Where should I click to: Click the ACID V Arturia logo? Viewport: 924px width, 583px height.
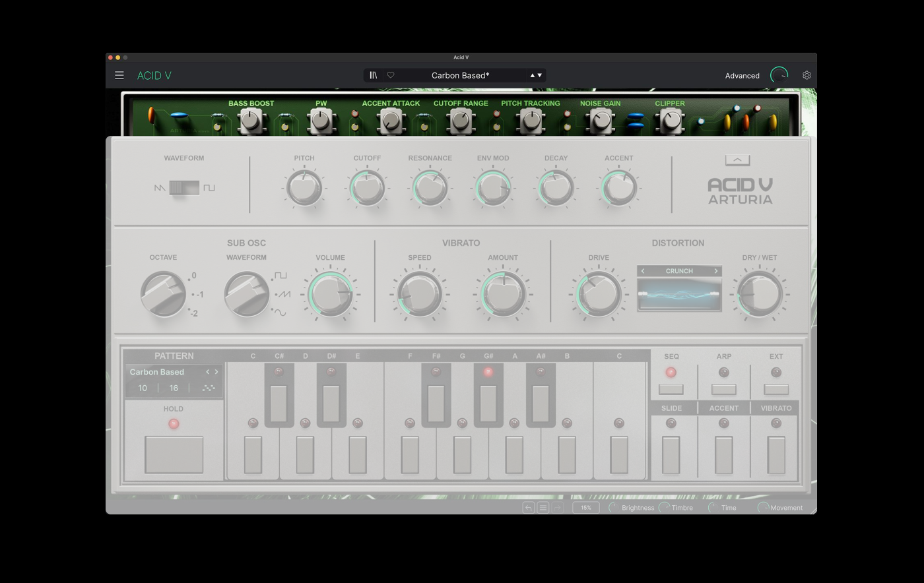(x=740, y=191)
